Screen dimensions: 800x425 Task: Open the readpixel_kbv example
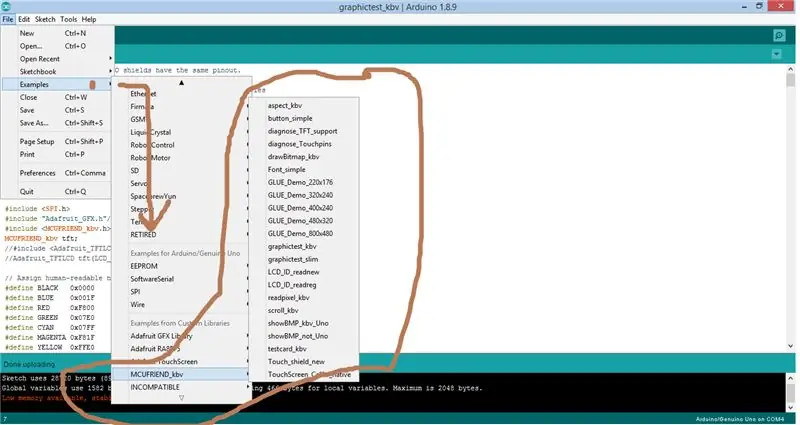pyautogui.click(x=304, y=297)
